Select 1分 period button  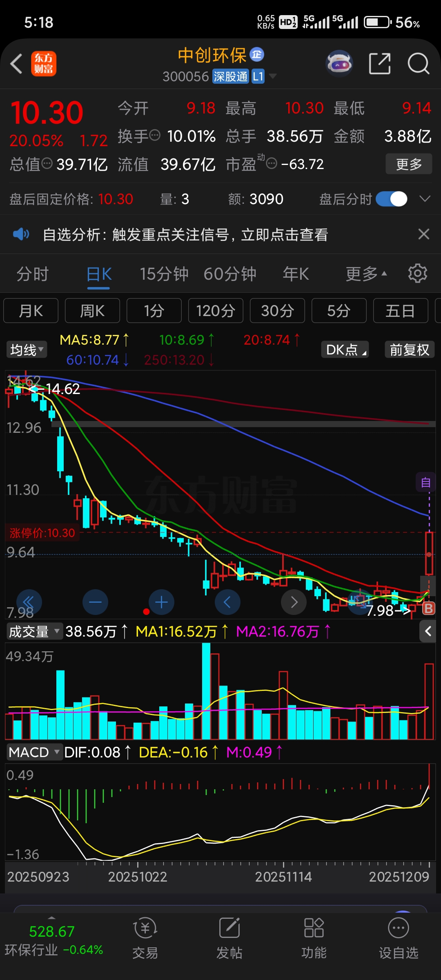[x=154, y=311]
